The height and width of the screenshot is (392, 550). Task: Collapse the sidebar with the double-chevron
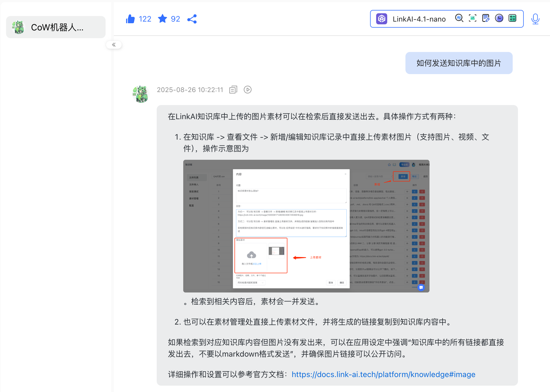[114, 45]
